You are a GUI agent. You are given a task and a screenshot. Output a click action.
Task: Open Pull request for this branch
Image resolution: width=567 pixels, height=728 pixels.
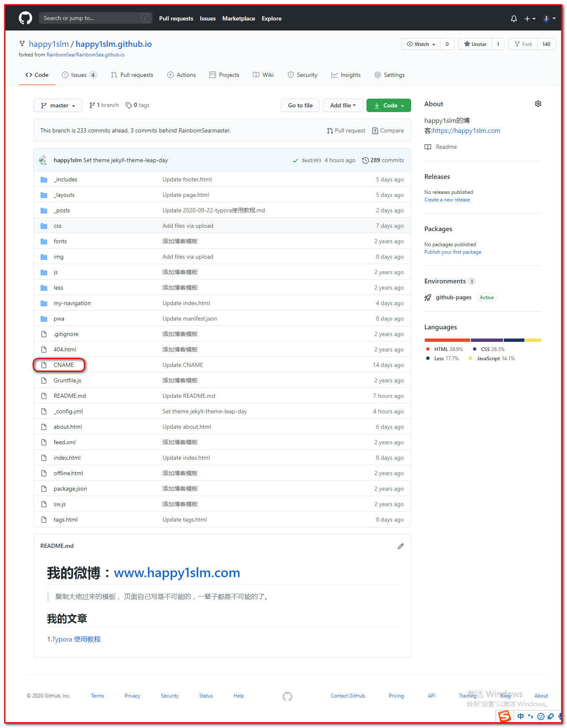pyautogui.click(x=346, y=130)
